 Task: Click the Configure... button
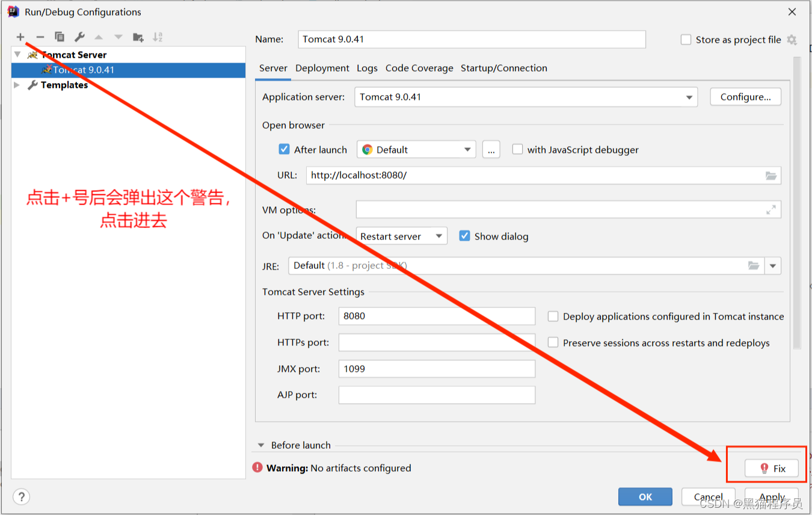point(746,97)
